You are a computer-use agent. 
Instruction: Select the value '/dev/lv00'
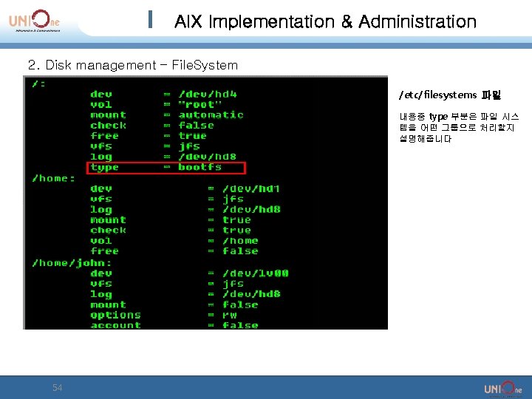[256, 273]
